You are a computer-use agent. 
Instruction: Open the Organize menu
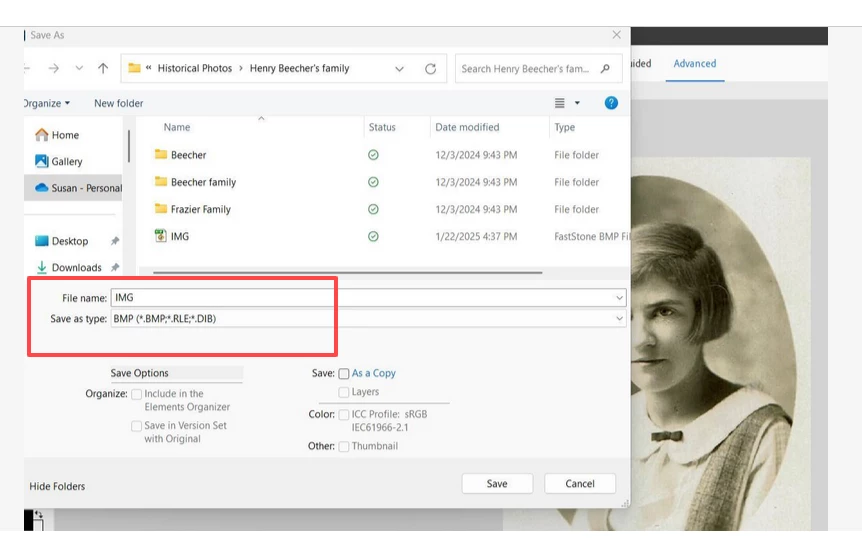click(47, 103)
